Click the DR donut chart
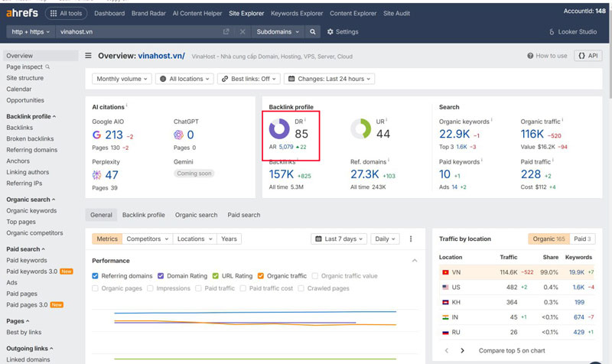The width and height of the screenshot is (612, 364). [279, 128]
